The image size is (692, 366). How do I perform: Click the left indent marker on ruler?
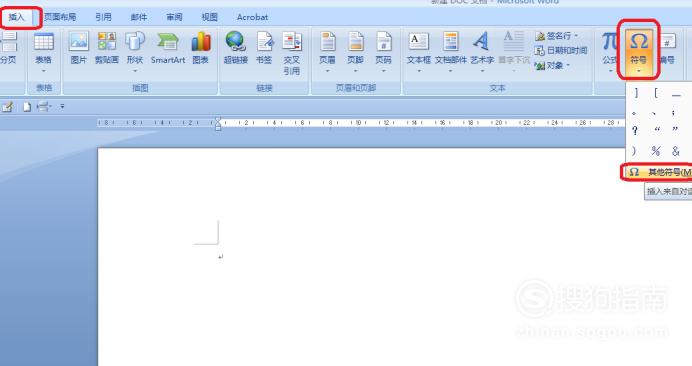(218, 128)
